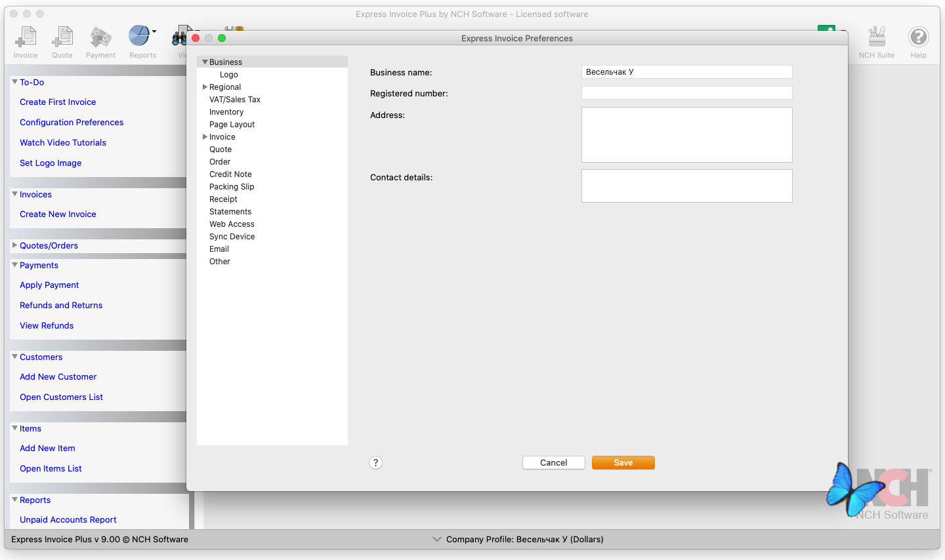Select Other preferences page

(x=220, y=262)
